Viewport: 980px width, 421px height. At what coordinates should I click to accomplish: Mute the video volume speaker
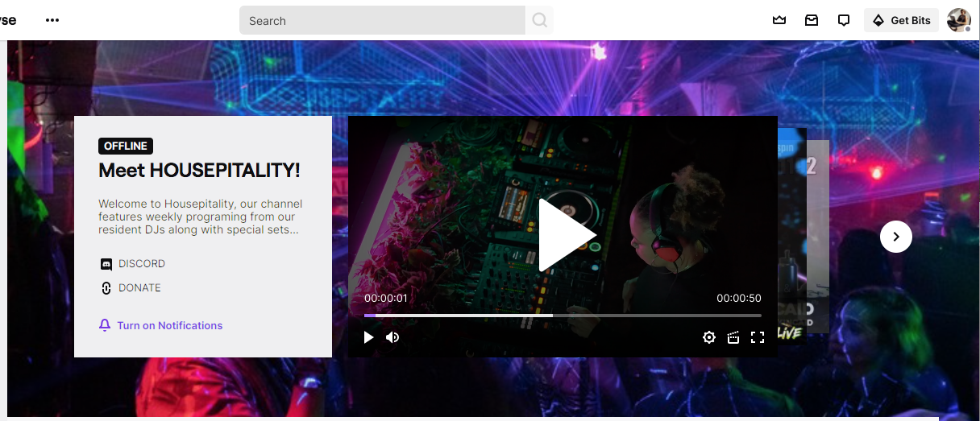tap(392, 337)
